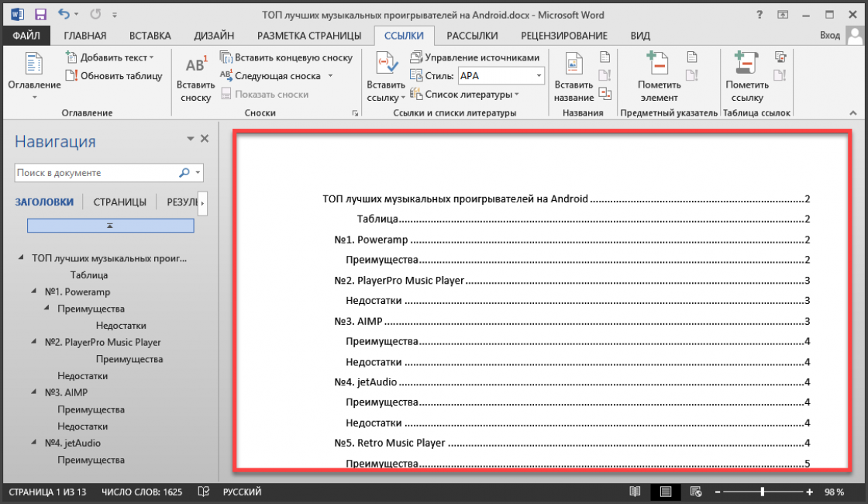This screenshot has width=868, height=504.
Task: Open the Undo history dropdown arrow
Action: (x=77, y=15)
